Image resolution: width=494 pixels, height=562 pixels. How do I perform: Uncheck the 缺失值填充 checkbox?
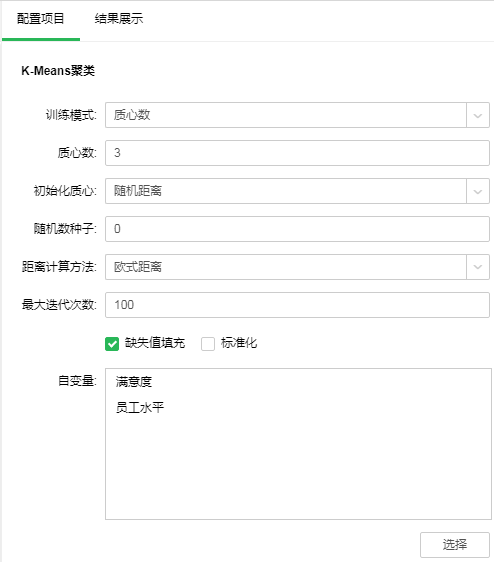pos(112,344)
